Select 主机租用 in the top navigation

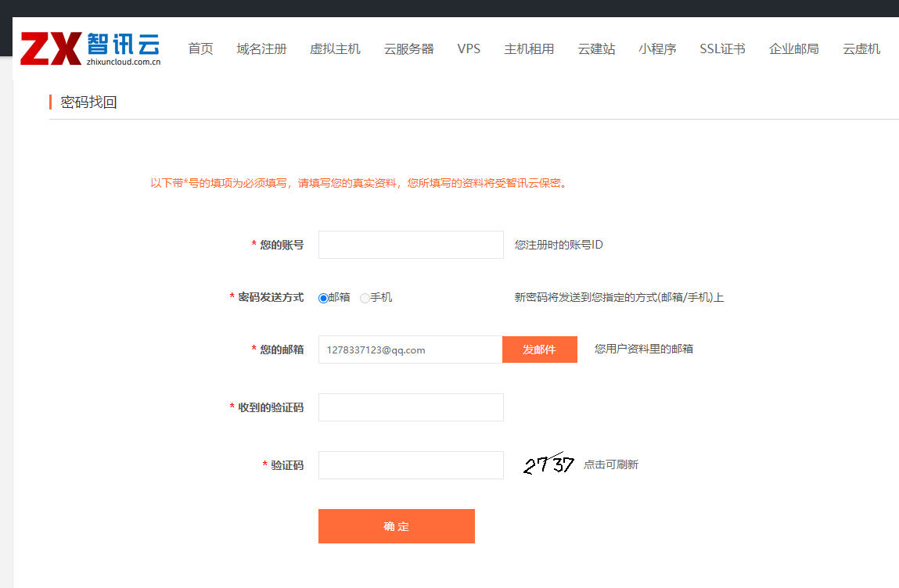(x=529, y=48)
